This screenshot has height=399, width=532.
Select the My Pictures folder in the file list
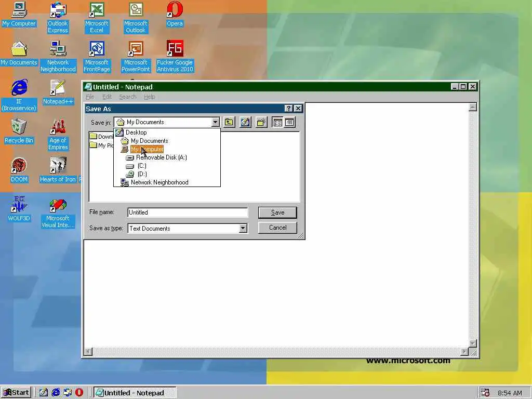click(101, 145)
